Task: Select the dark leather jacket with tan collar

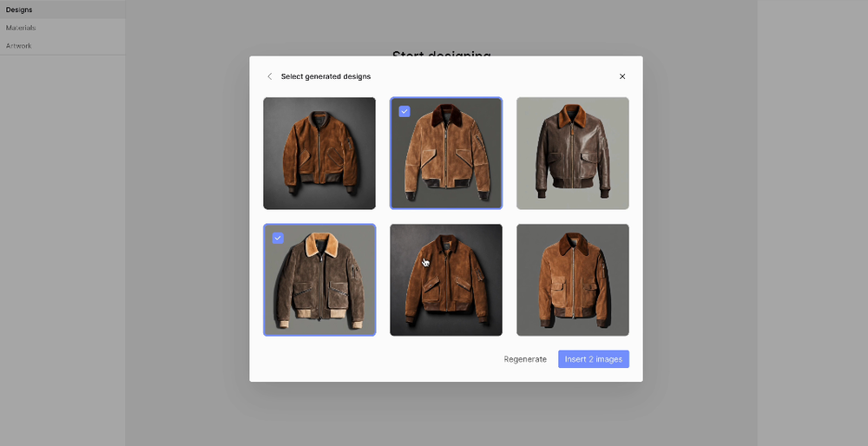Action: [x=572, y=154]
